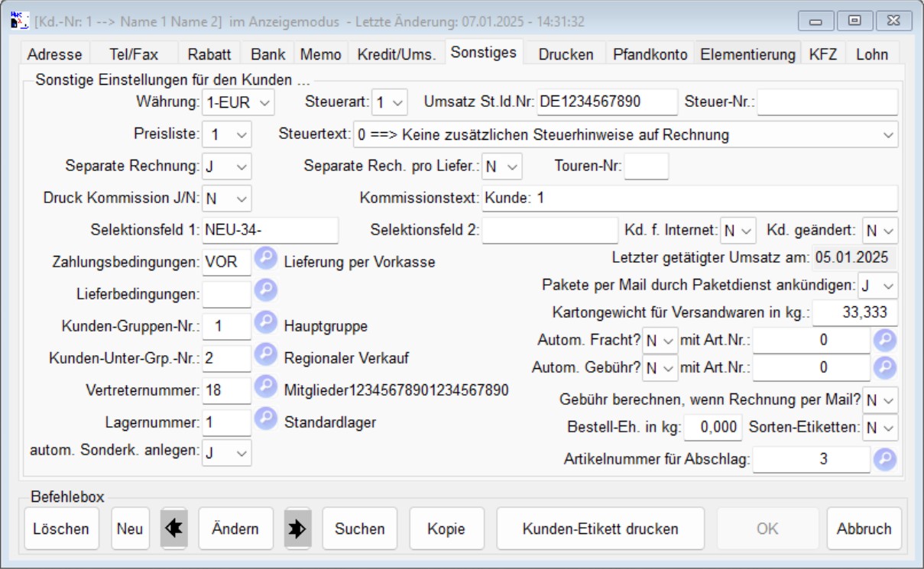Click the lookup icon beside Lieferbedingungen field
Viewport: 924px width, 569px height.
[x=265, y=290]
